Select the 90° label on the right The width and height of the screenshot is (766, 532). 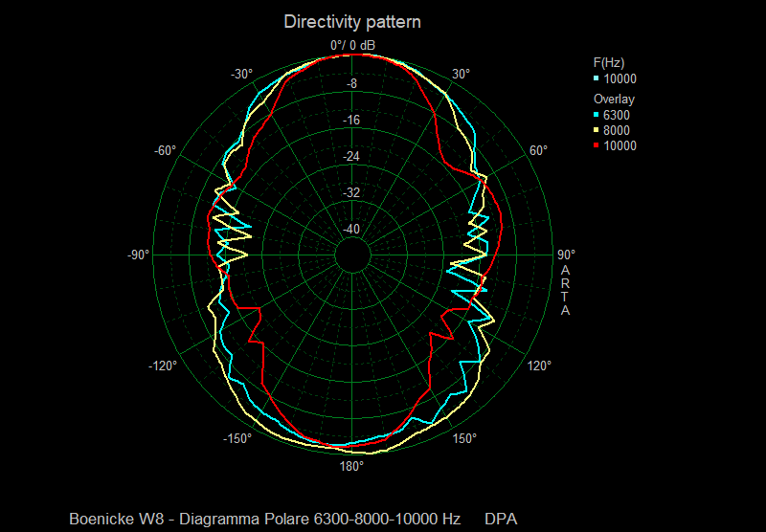click(x=566, y=255)
